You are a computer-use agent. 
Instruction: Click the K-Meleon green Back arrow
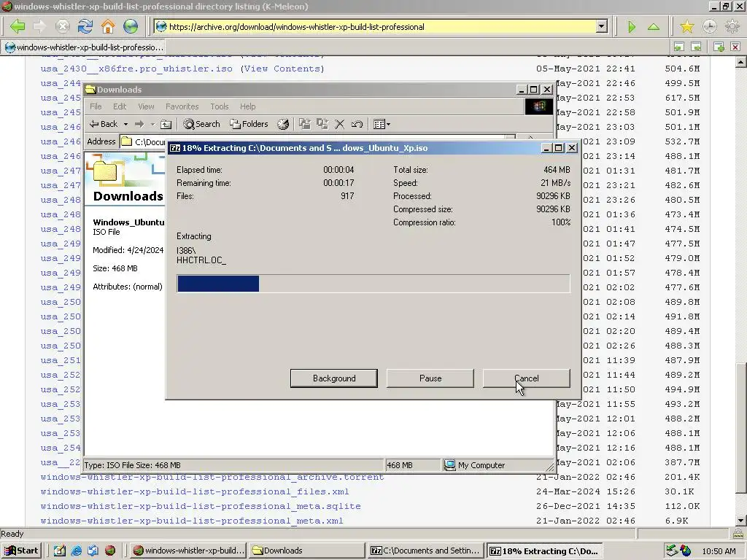pyautogui.click(x=18, y=26)
